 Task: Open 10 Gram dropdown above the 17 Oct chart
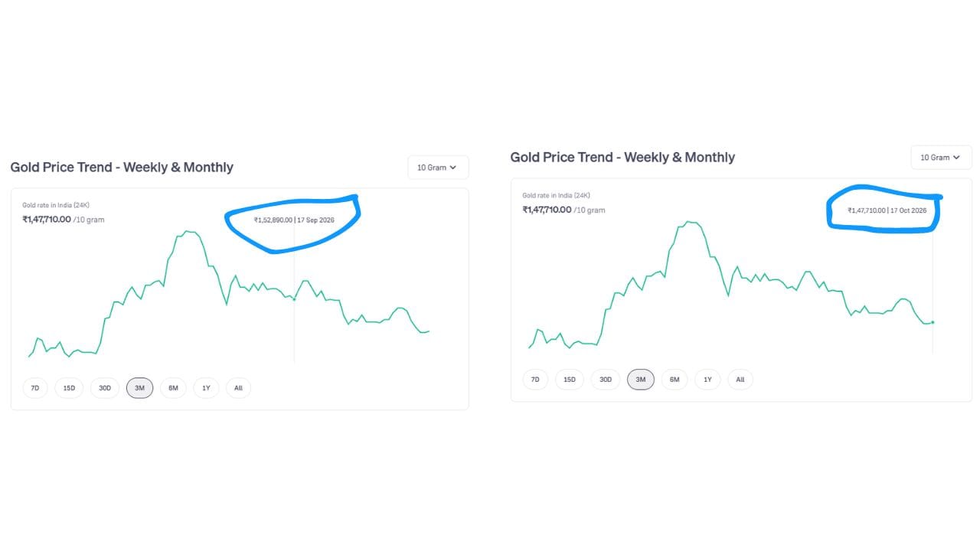coord(941,158)
